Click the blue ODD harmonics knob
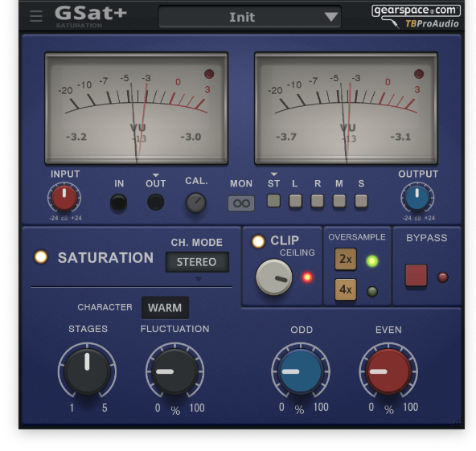This screenshot has width=476, height=451. click(301, 371)
